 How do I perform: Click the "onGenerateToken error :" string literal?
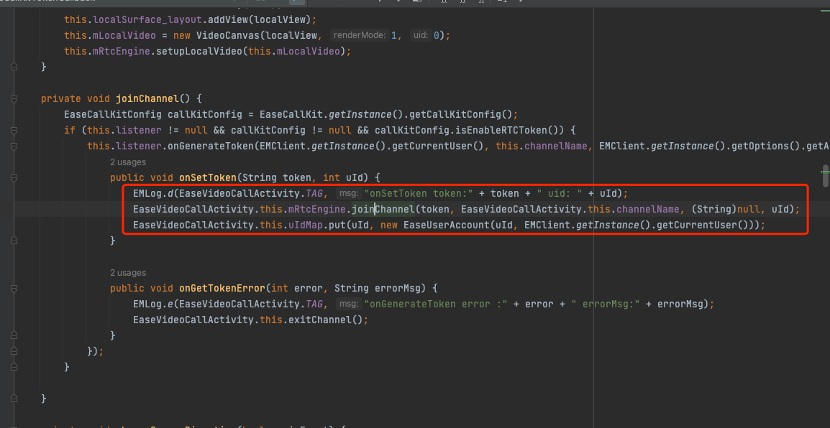436,304
